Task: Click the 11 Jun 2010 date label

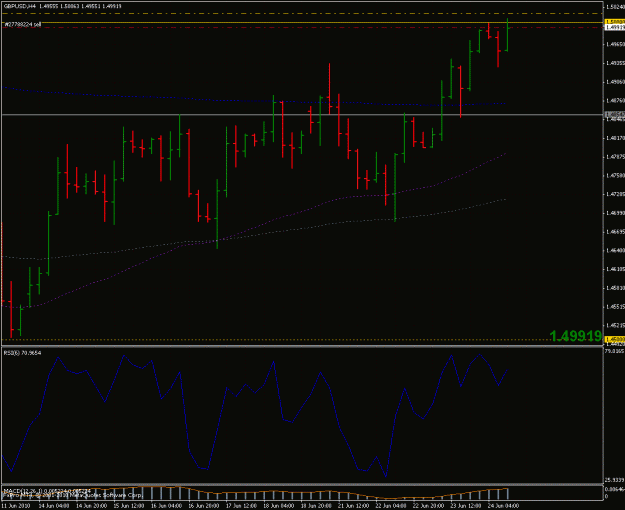Action: [15, 506]
